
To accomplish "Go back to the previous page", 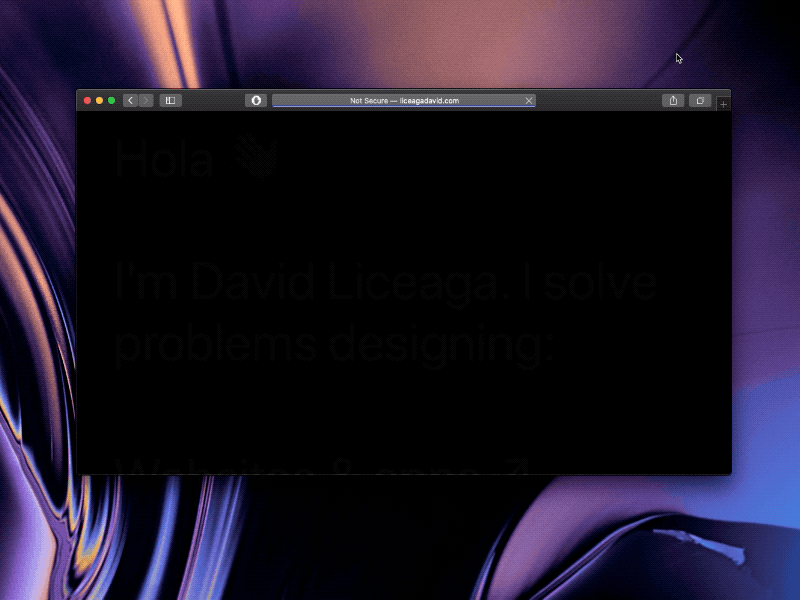I will click(x=131, y=101).
